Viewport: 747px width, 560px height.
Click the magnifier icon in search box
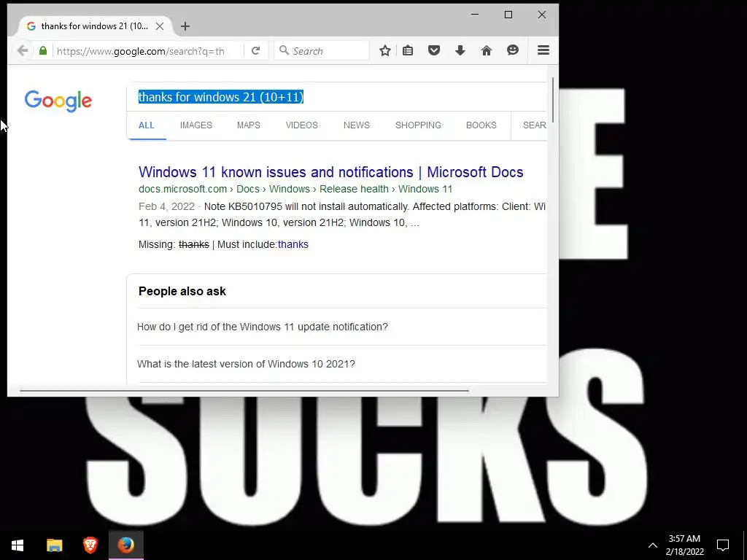coord(284,50)
